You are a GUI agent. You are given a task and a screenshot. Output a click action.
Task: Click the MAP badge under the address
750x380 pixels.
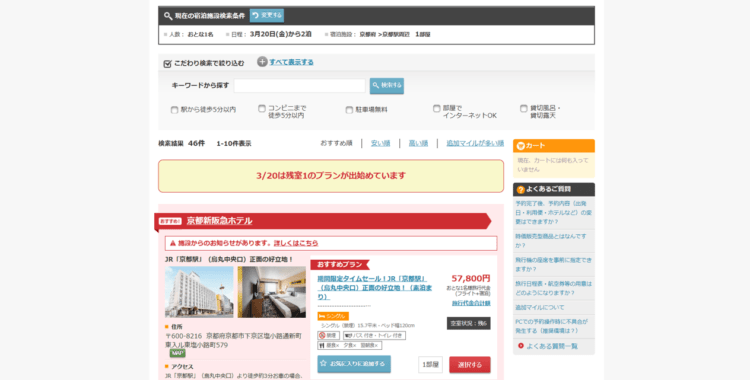(x=177, y=353)
